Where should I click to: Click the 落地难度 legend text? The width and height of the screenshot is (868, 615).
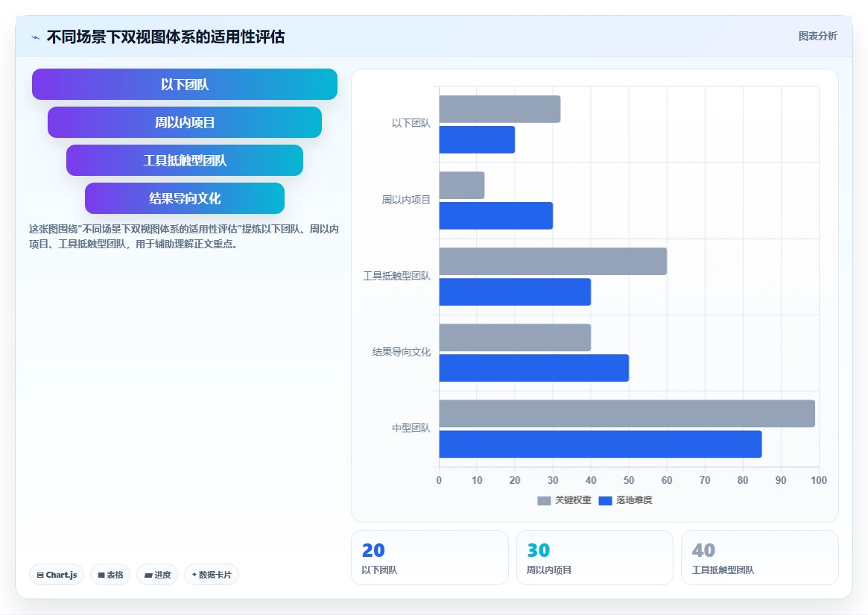coord(634,500)
